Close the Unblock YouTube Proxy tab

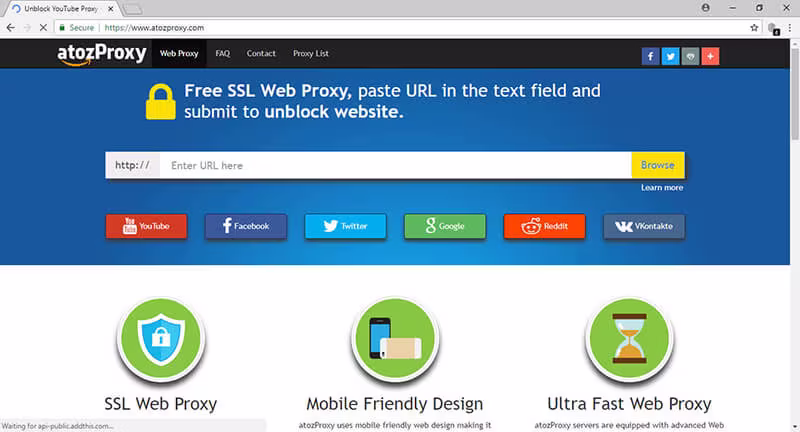(x=111, y=9)
